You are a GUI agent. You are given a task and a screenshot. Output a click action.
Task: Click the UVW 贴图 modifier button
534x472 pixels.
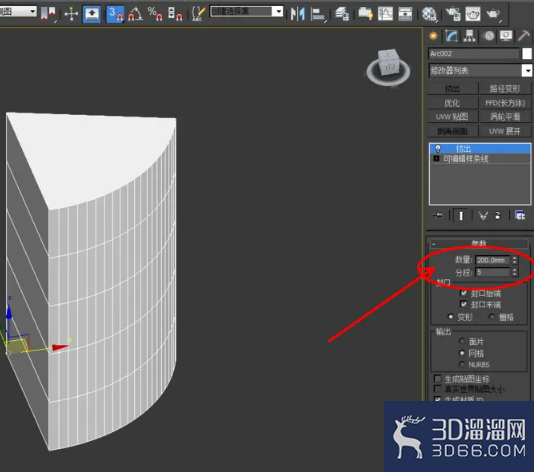coord(453,117)
